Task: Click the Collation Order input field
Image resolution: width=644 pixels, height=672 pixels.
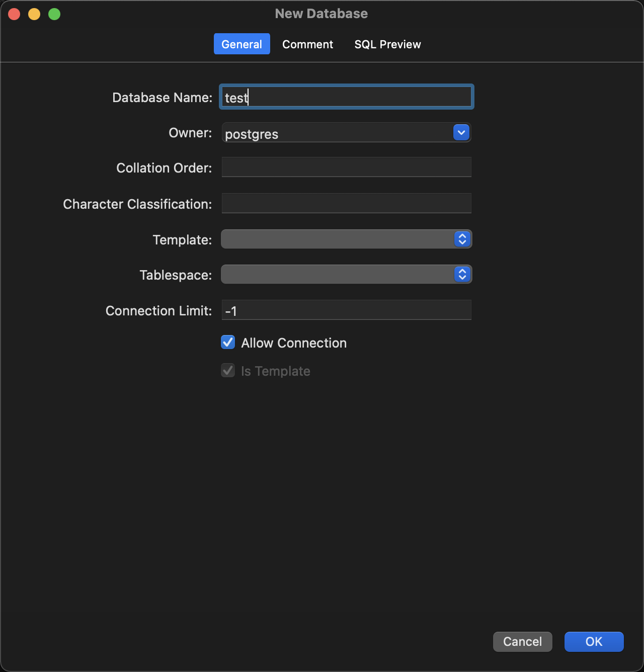Action: 346,167
